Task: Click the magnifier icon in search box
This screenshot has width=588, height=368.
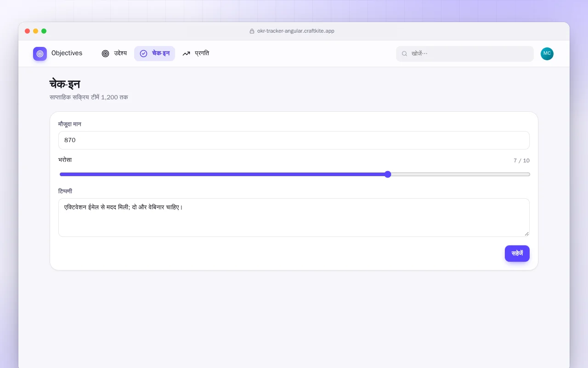Action: 405,54
